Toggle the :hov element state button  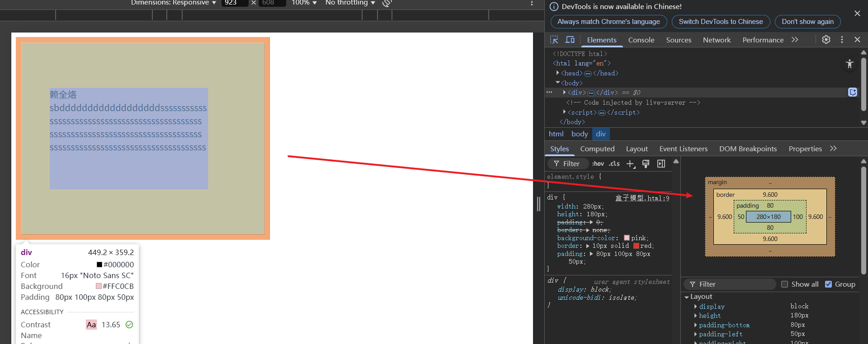598,164
